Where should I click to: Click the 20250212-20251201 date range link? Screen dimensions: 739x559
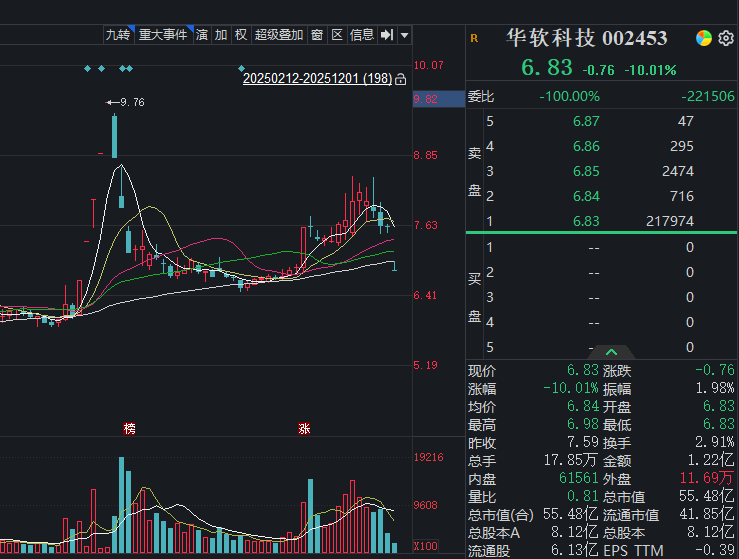pyautogui.click(x=317, y=78)
